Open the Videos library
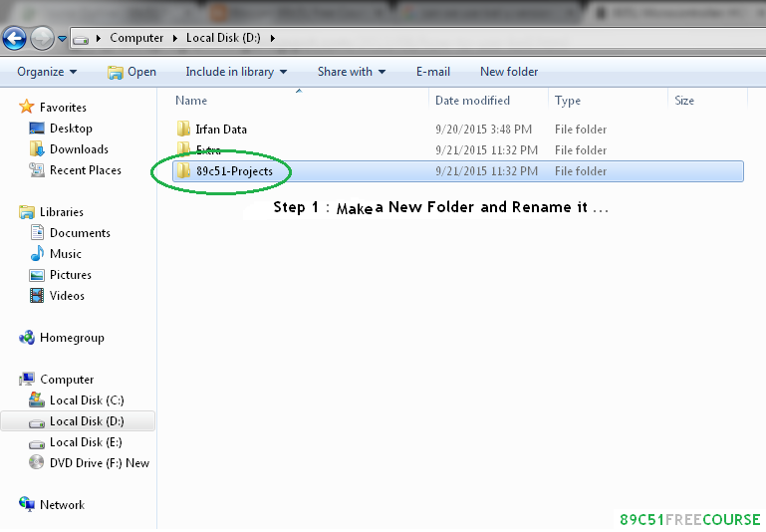The height and width of the screenshot is (532, 766). [x=67, y=296]
